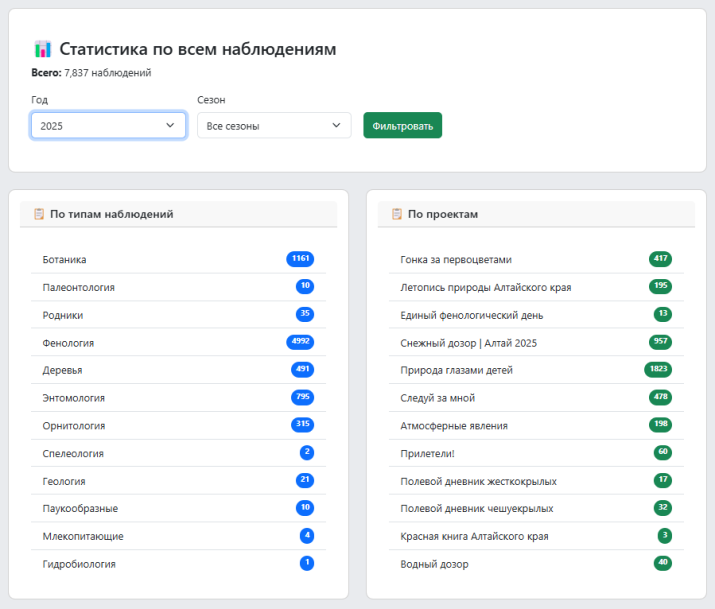715x609 pixels.
Task: Click the clipboard icon next to 'По типам наблюдений'
Action: coord(38,214)
